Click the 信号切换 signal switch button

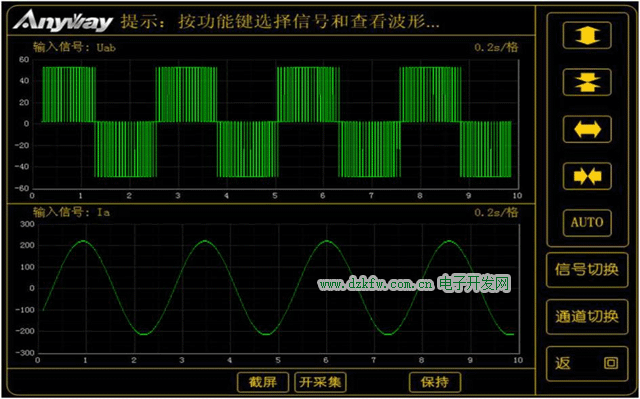[x=587, y=270]
